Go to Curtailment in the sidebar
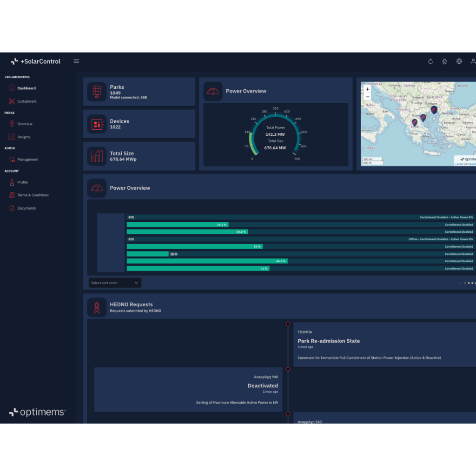476x476 pixels. point(27,101)
